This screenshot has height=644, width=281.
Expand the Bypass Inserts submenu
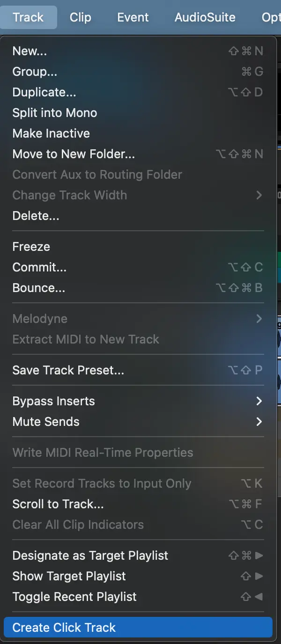53,401
